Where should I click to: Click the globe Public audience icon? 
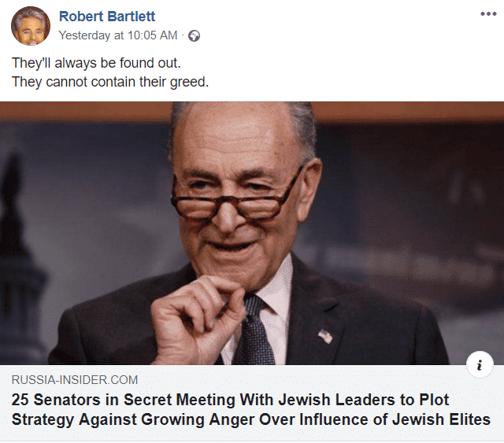click(x=194, y=35)
